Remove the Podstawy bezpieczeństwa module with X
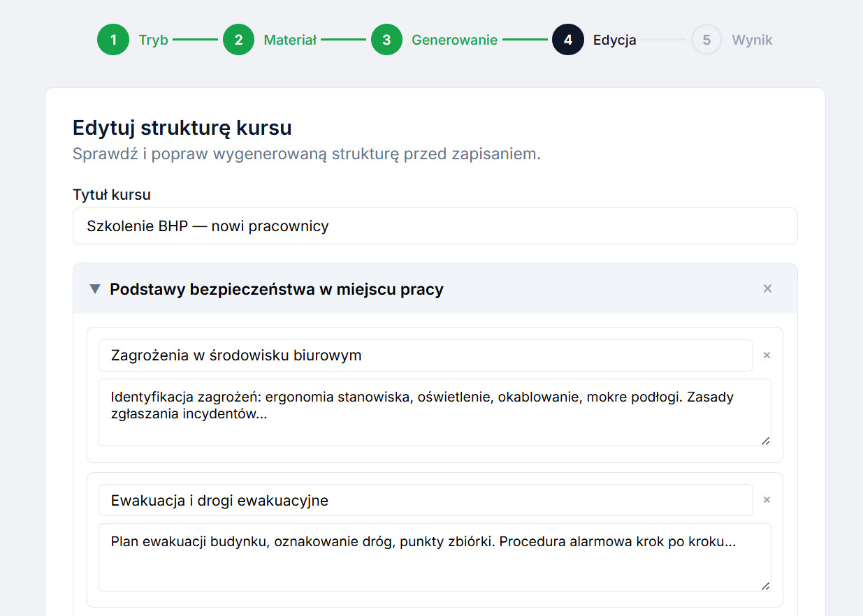Image resolution: width=863 pixels, height=616 pixels. tap(767, 288)
